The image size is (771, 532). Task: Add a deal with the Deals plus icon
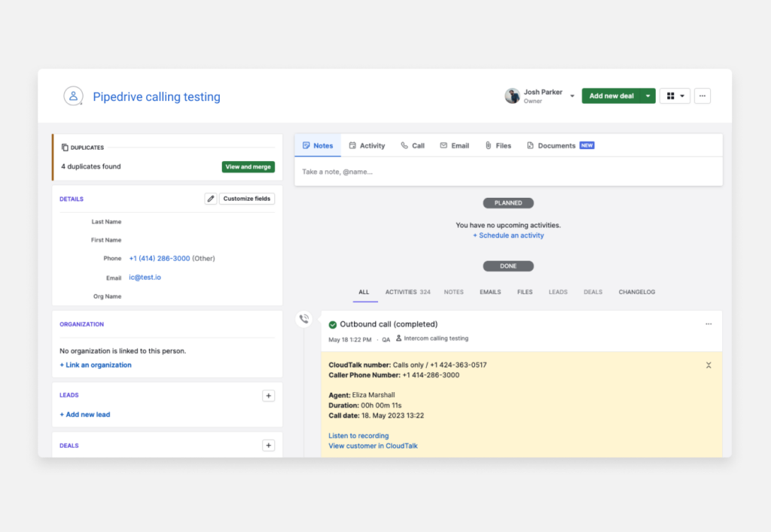click(269, 445)
